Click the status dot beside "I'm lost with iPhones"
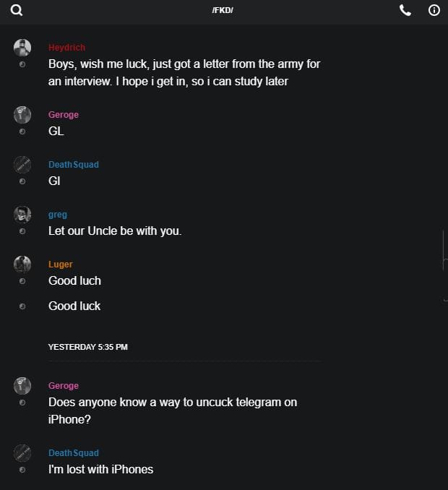The image size is (448, 490). 22,470
